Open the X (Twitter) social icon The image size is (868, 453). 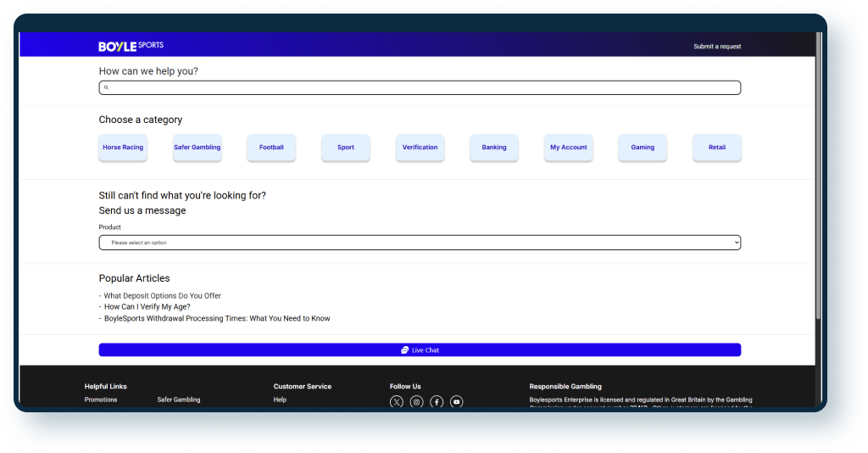tap(397, 402)
